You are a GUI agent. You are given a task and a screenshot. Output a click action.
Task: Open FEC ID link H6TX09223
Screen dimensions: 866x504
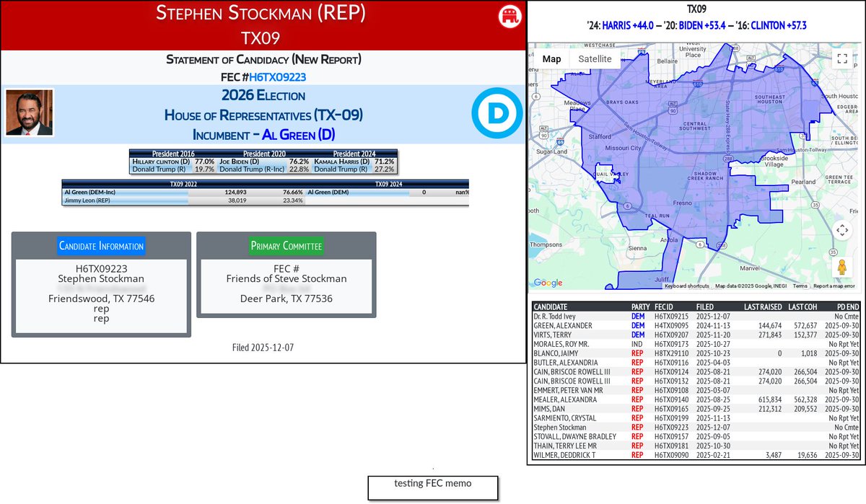tap(277, 76)
